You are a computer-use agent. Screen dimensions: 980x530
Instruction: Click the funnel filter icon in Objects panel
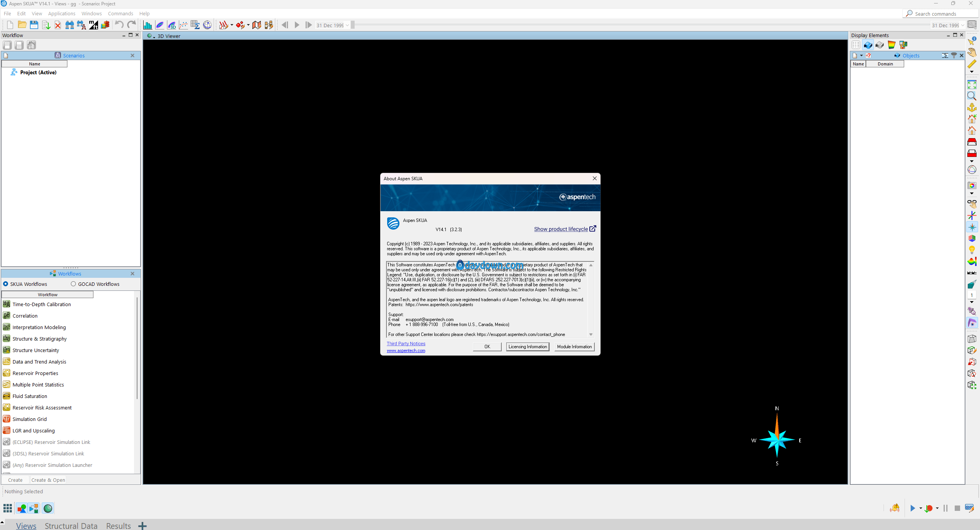[954, 55]
